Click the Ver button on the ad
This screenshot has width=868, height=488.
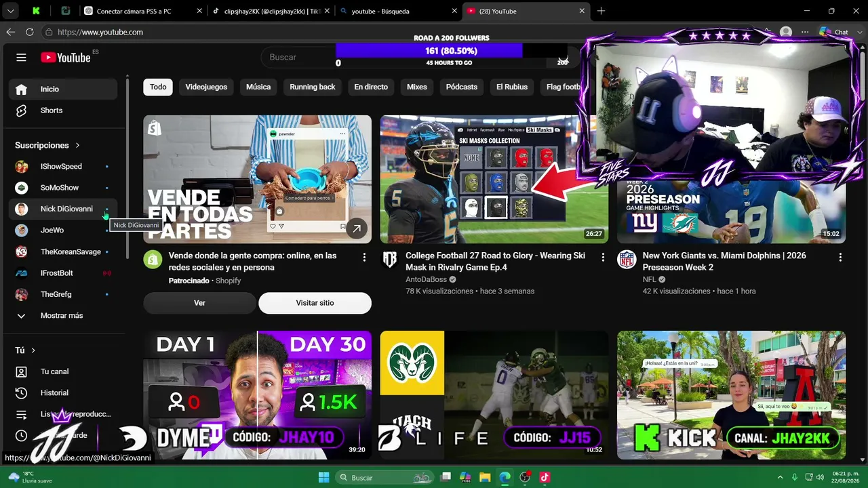click(199, 303)
